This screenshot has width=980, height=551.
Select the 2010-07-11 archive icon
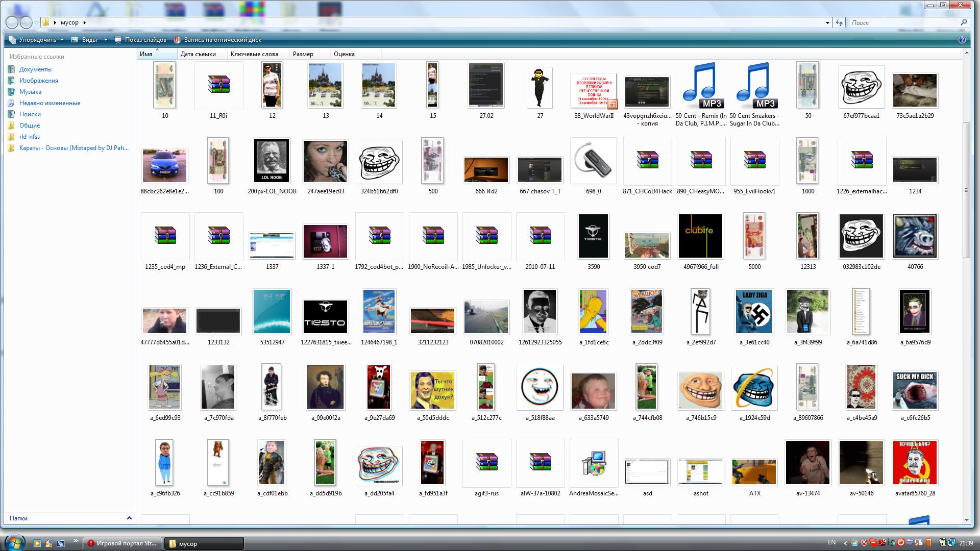coord(540,236)
